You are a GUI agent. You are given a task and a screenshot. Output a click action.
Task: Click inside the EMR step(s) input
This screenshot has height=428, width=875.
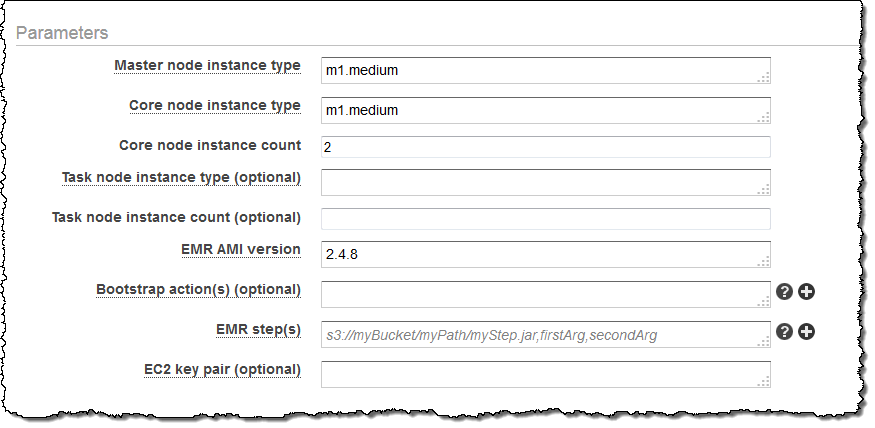click(545, 334)
